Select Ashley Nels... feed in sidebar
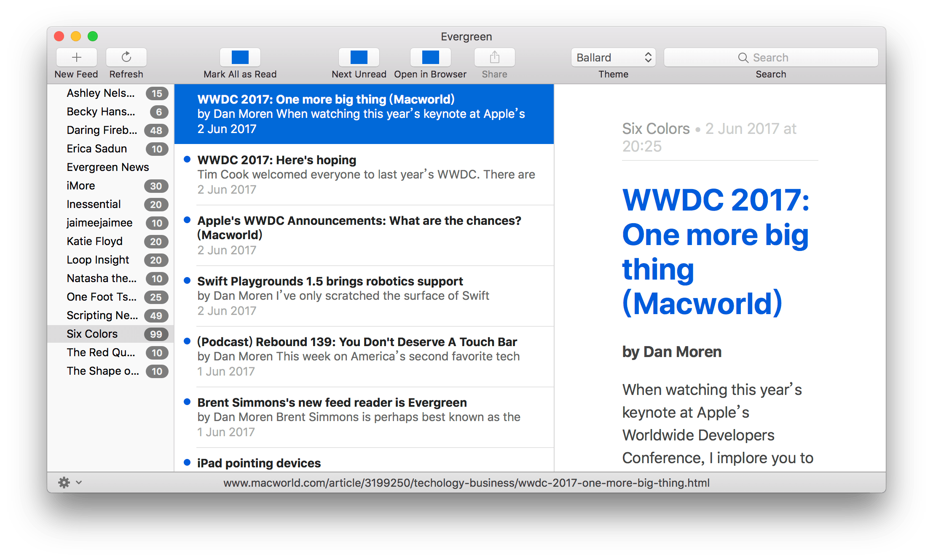This screenshot has height=560, width=933. [110, 93]
